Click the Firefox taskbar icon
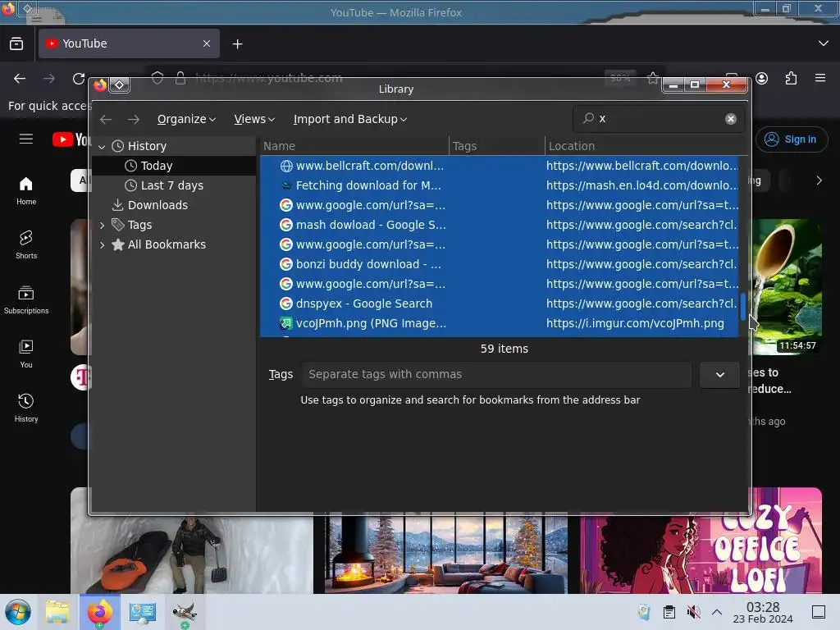The image size is (840, 630). (99, 612)
